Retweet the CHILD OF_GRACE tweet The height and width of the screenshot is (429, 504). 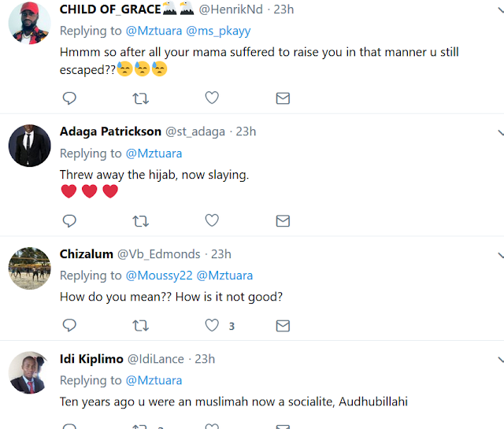pos(140,98)
